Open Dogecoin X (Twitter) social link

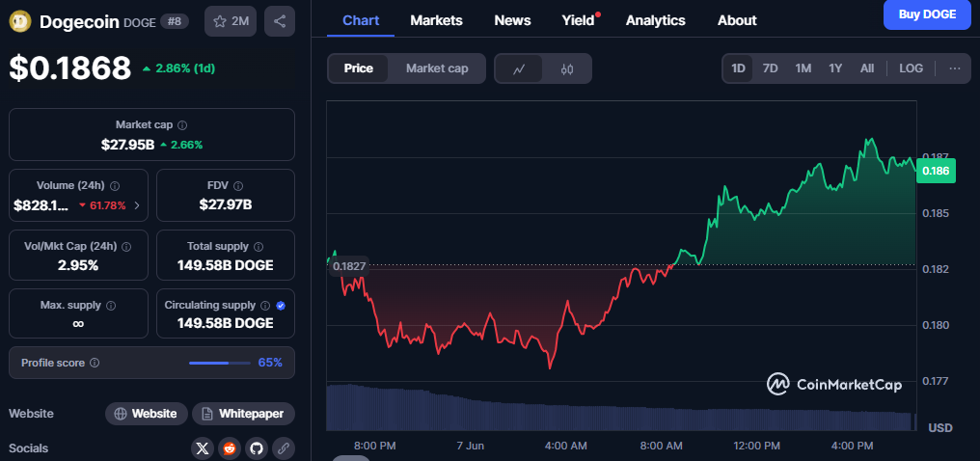pos(202,447)
